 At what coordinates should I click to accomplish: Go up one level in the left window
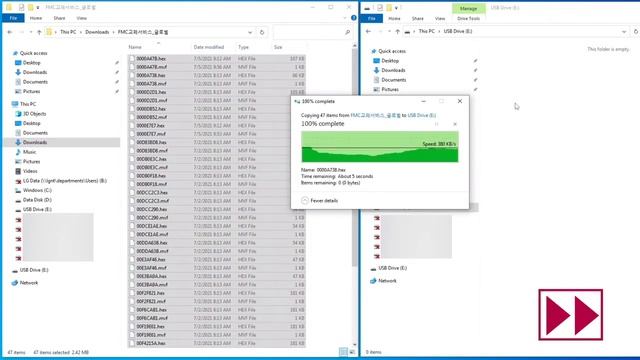coord(39,32)
